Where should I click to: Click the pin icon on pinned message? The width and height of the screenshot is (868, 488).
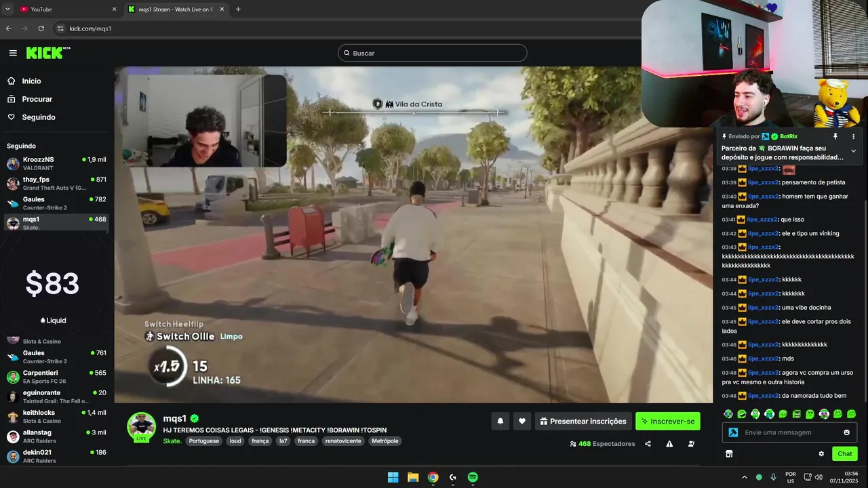point(835,136)
